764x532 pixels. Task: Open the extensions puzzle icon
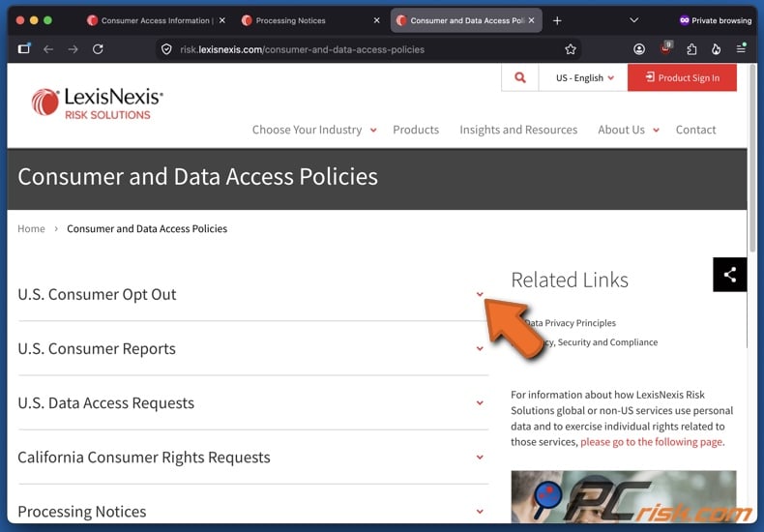pyautogui.click(x=691, y=49)
